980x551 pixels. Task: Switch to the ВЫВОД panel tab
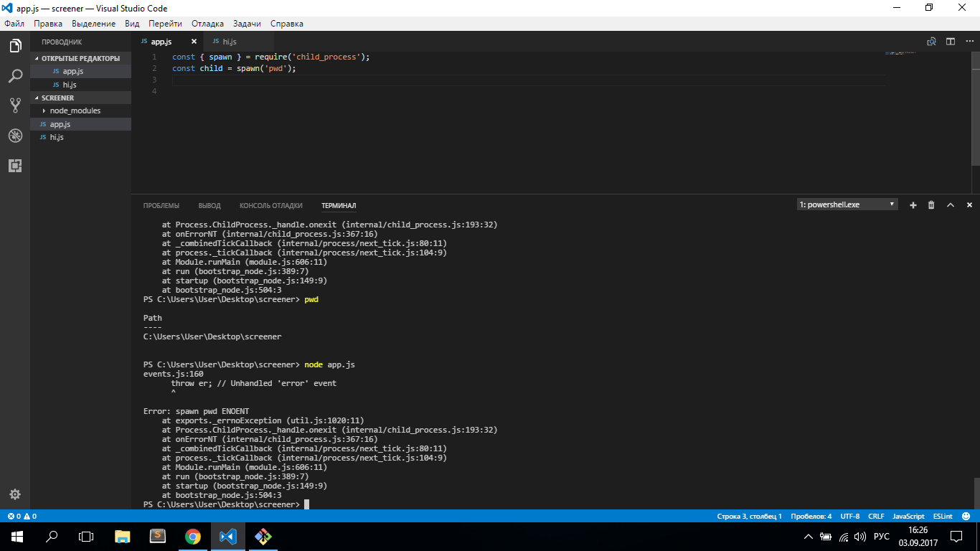point(209,206)
